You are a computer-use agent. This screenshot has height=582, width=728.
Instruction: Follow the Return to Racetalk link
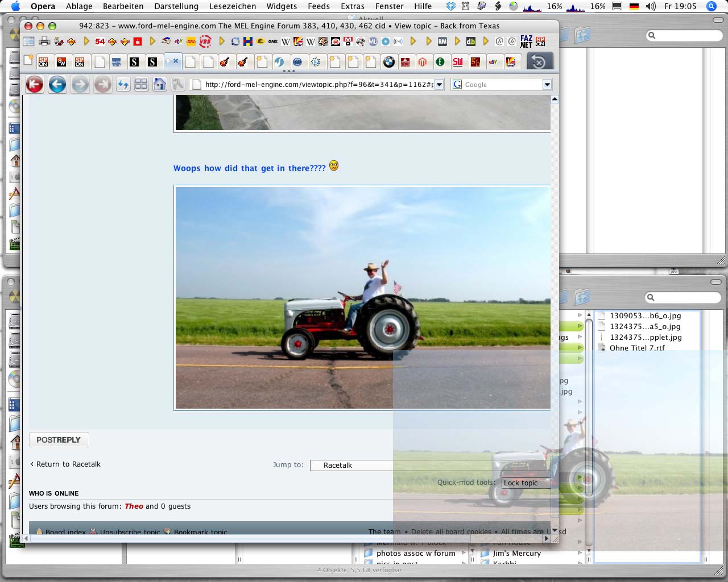point(68,464)
